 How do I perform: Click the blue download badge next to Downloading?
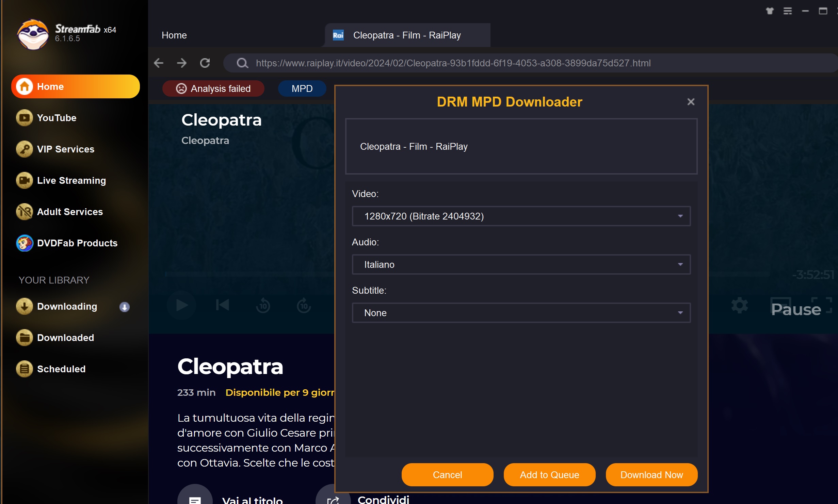(x=125, y=307)
